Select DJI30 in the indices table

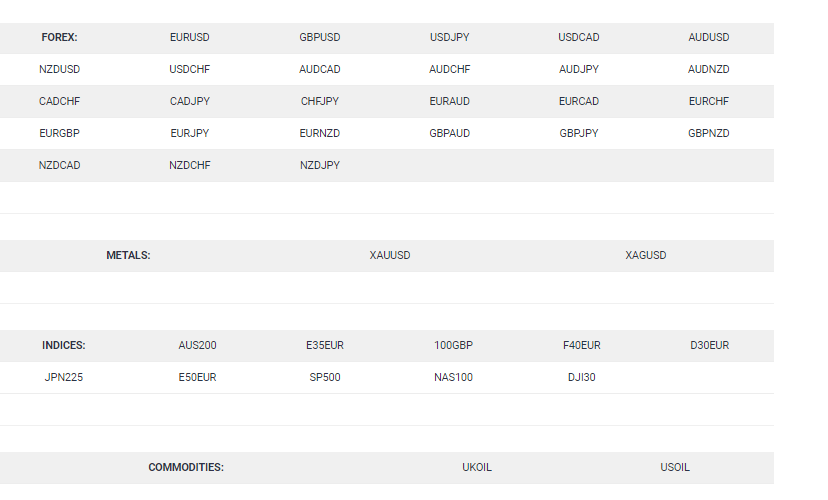point(581,378)
